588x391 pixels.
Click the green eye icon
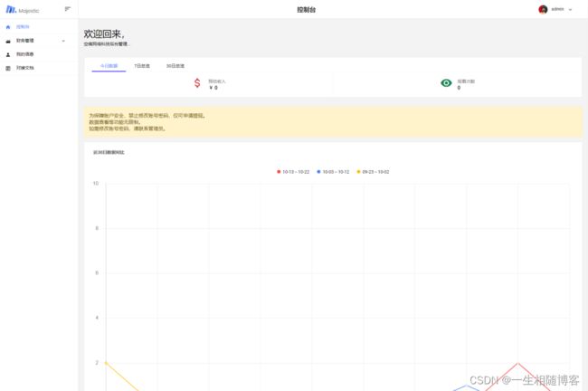pyautogui.click(x=446, y=83)
